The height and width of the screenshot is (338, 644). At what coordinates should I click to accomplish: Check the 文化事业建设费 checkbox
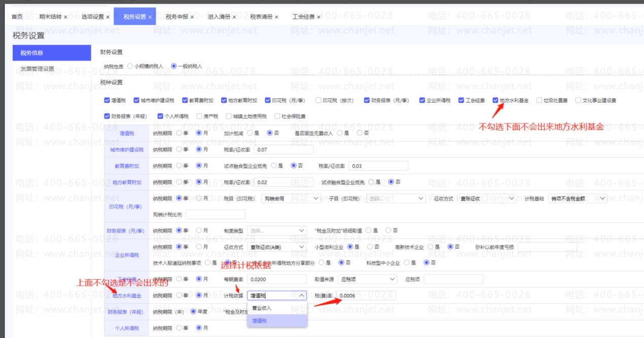(x=578, y=100)
